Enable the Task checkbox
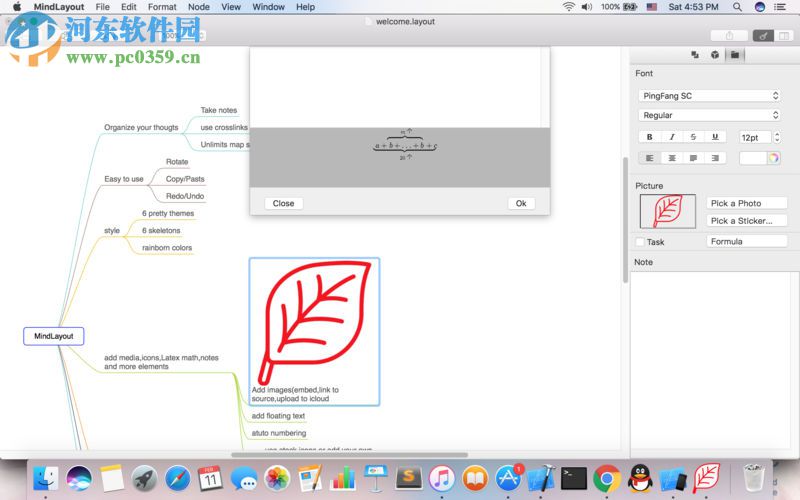The width and height of the screenshot is (800, 500). (x=640, y=242)
